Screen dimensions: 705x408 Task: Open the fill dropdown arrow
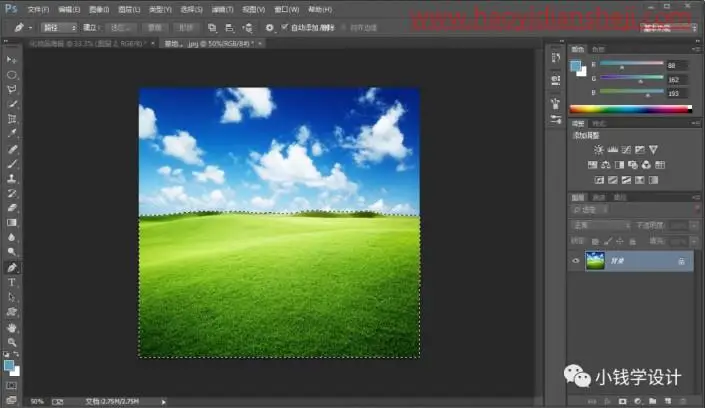[694, 242]
